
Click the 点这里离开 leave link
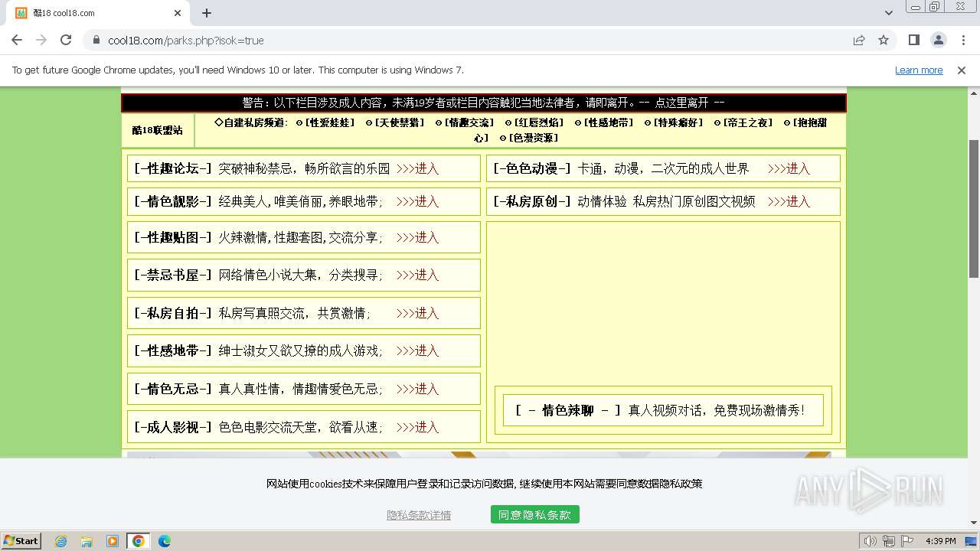(681, 103)
